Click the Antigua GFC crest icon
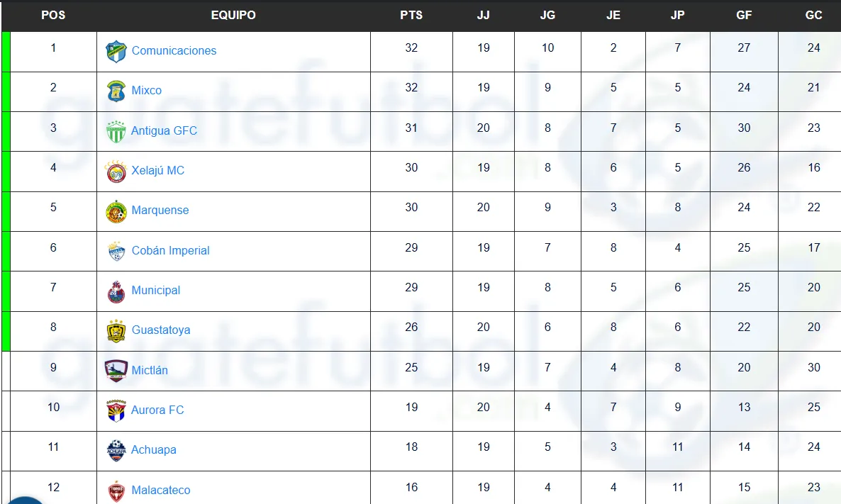This screenshot has height=504, width=841. pyautogui.click(x=116, y=131)
